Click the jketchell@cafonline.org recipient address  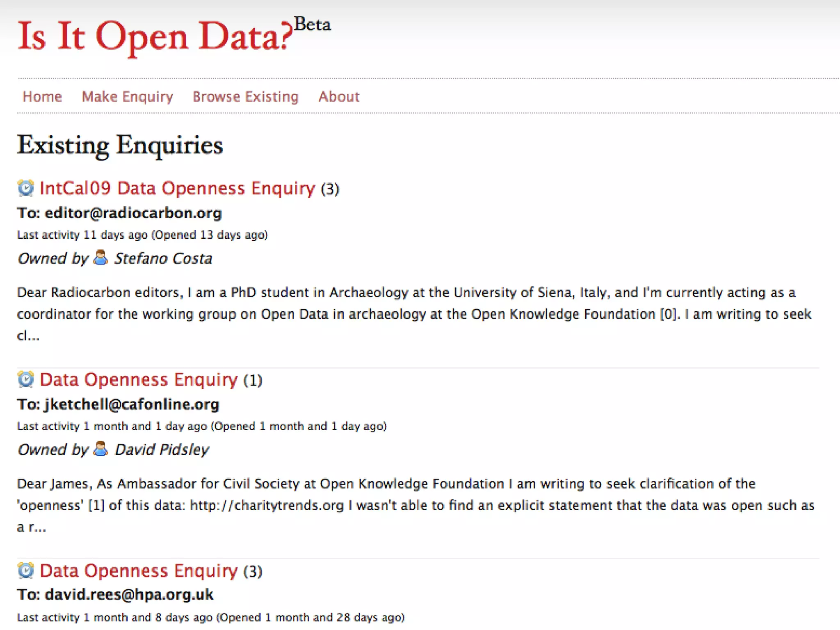pyautogui.click(x=132, y=404)
